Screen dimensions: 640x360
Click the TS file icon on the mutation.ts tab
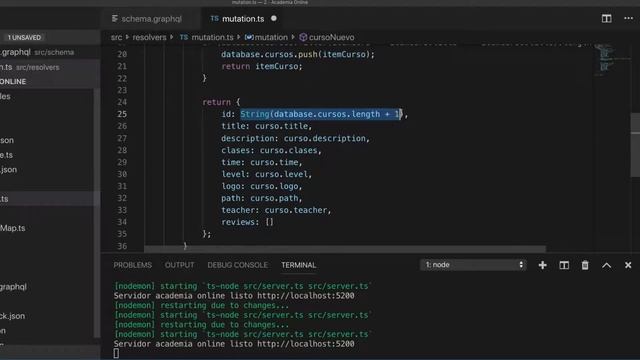tap(214, 18)
